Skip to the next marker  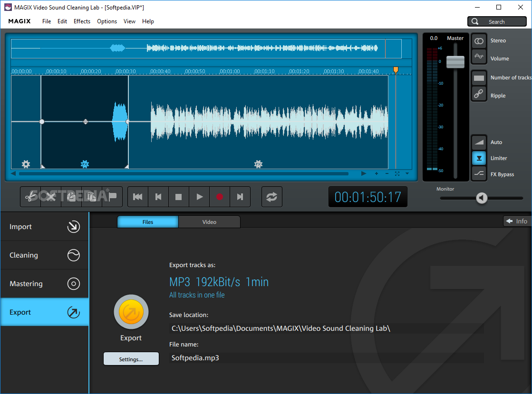click(240, 197)
